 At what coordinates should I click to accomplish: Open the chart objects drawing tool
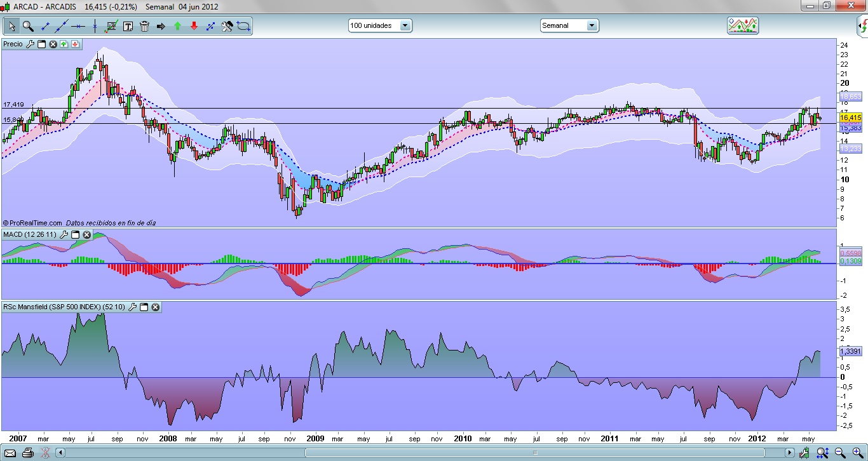tap(111, 26)
